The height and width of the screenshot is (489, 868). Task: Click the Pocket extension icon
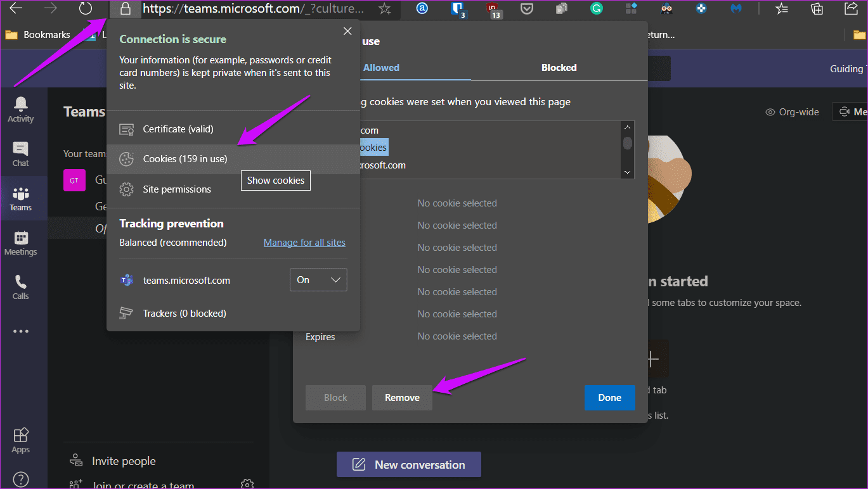pyautogui.click(x=527, y=9)
